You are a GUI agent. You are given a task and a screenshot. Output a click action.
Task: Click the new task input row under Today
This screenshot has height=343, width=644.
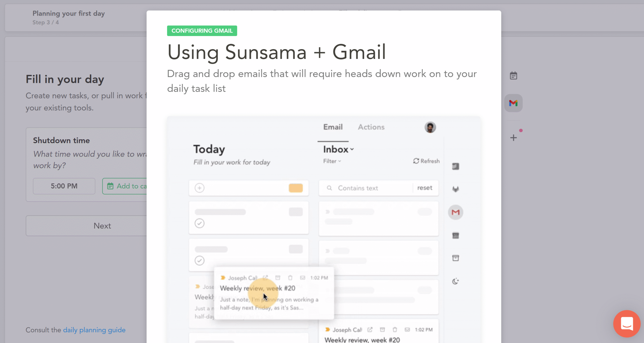coord(249,188)
